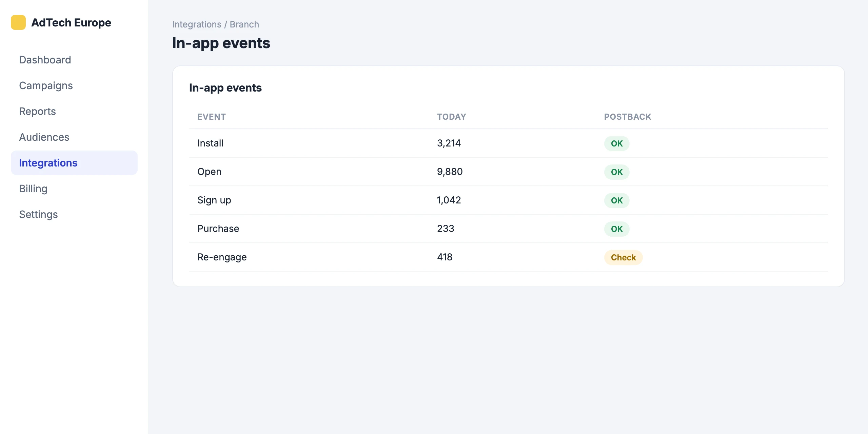Select the Sign up event name
Viewport: 868px width, 434px height.
pos(214,200)
